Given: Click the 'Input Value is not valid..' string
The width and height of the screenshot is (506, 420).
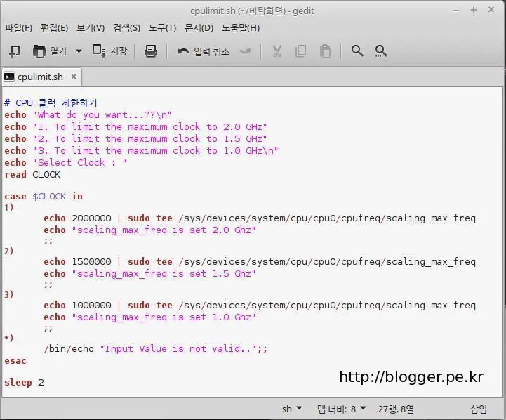Looking at the screenshot, I should click(x=178, y=348).
